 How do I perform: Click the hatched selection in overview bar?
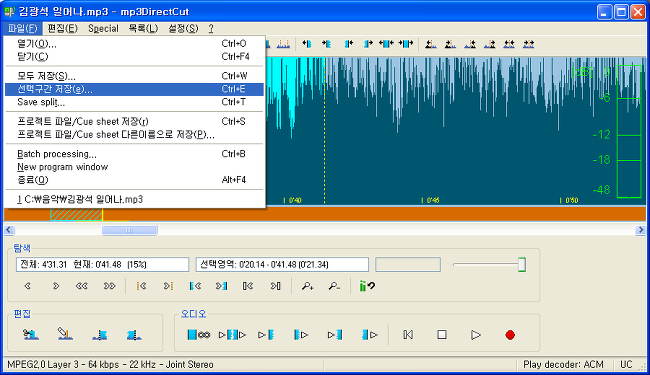tap(76, 215)
